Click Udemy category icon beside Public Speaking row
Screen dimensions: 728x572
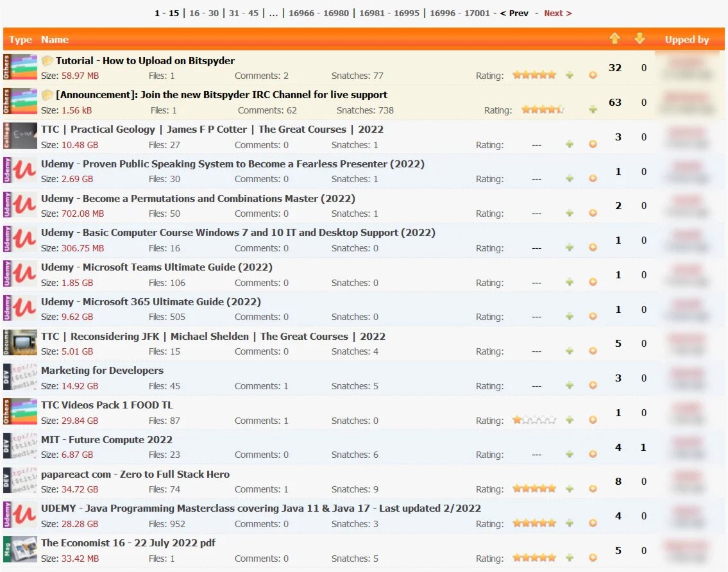point(20,170)
